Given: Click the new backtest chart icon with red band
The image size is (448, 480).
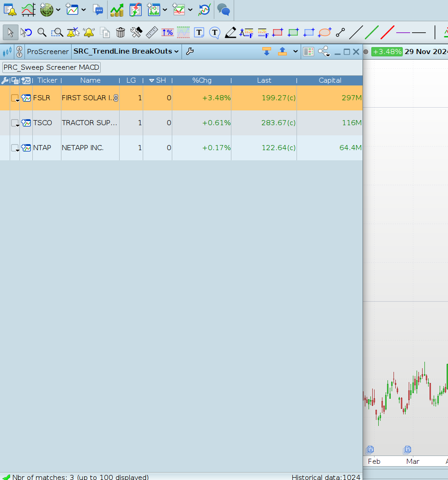Looking at the screenshot, I should (x=179, y=10).
